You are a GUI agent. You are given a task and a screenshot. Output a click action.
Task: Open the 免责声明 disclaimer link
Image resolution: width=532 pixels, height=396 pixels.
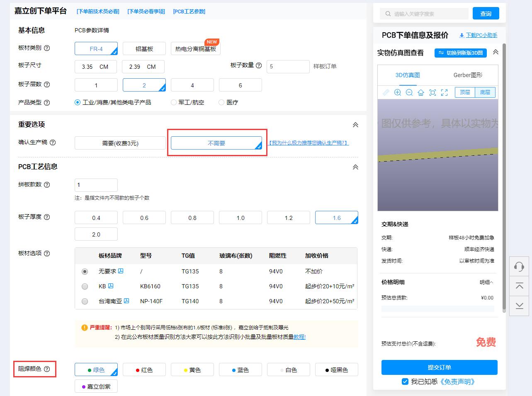tap(457, 382)
